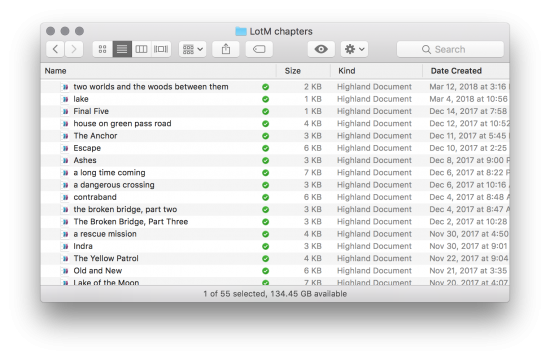The width and height of the screenshot is (550, 360).
Task: Select 'The Broken Bridge, Part Three' file
Action: click(275, 222)
